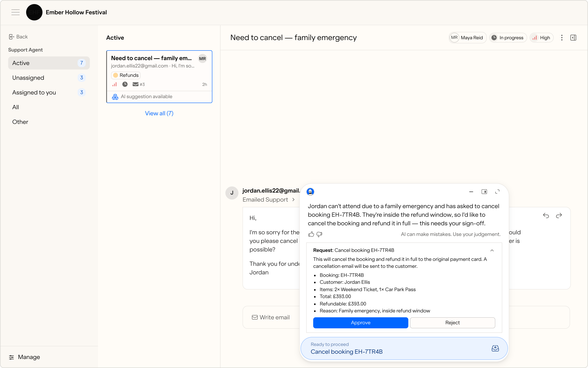Image resolution: width=588 pixels, height=368 pixels.
Task: Open the family emergency ticket card
Action: [159, 77]
